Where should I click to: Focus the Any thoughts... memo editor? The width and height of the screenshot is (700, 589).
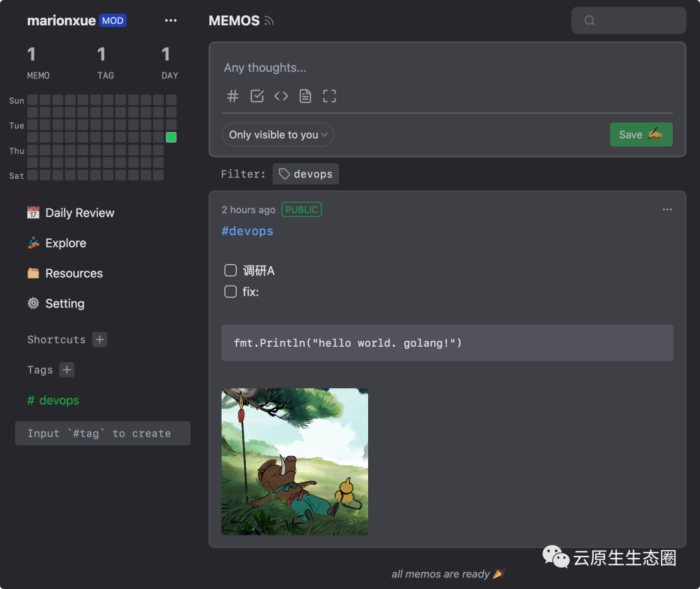click(447, 68)
